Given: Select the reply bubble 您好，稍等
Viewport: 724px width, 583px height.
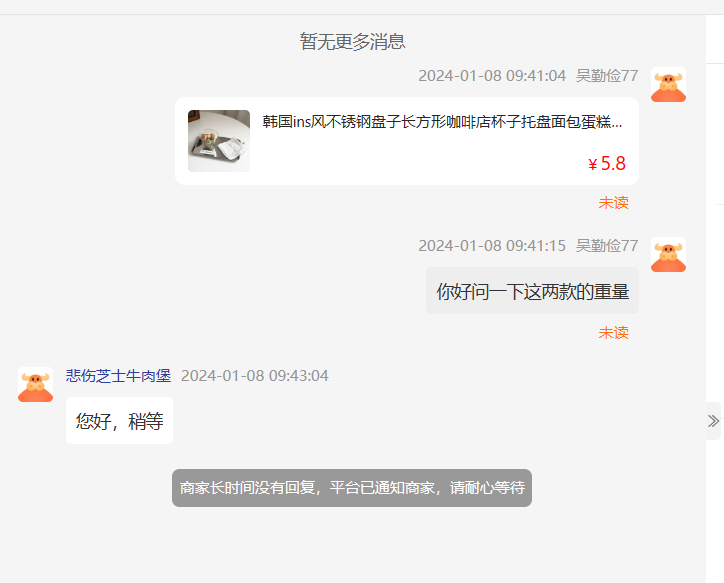Looking at the screenshot, I should coord(119,421).
